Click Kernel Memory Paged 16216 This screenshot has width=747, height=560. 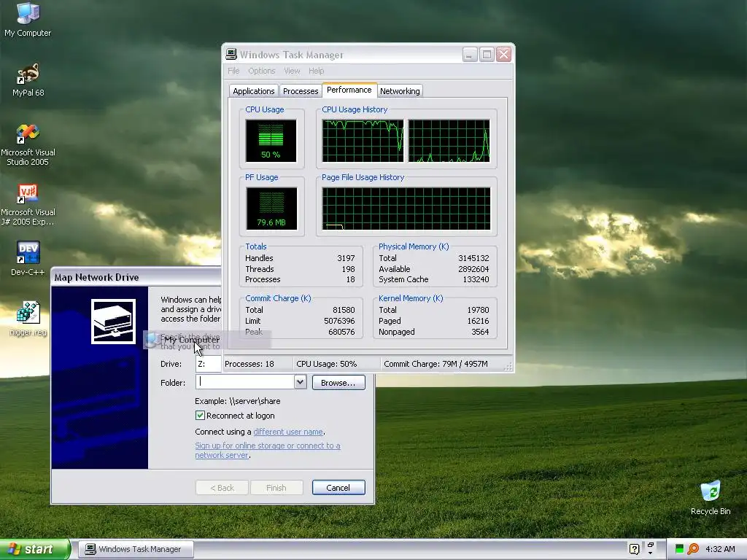tap(478, 321)
